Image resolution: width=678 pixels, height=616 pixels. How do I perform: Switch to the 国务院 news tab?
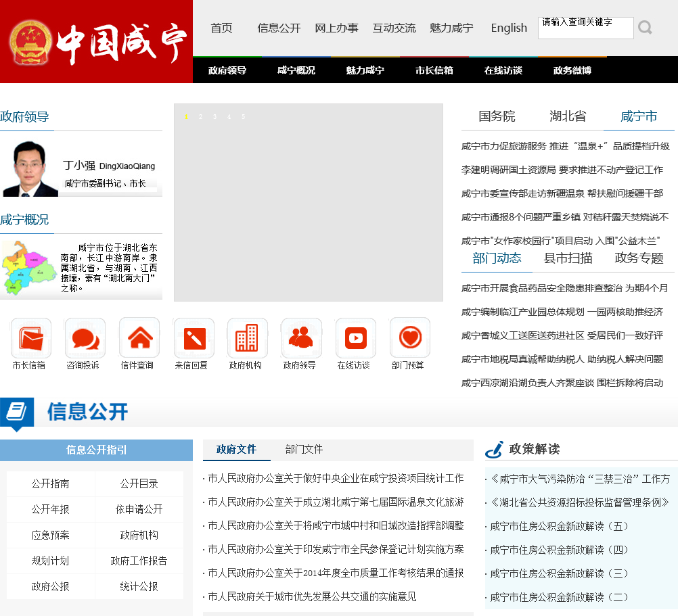497,116
